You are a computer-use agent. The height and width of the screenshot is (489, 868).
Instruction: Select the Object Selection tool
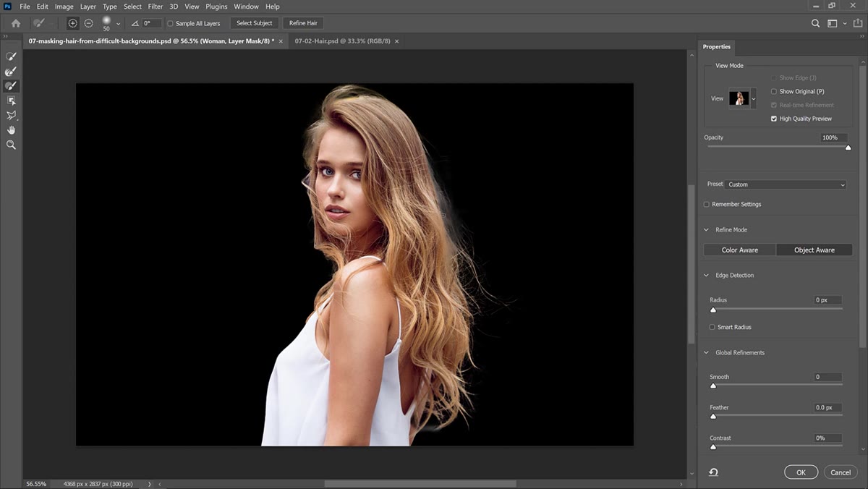coord(11,101)
